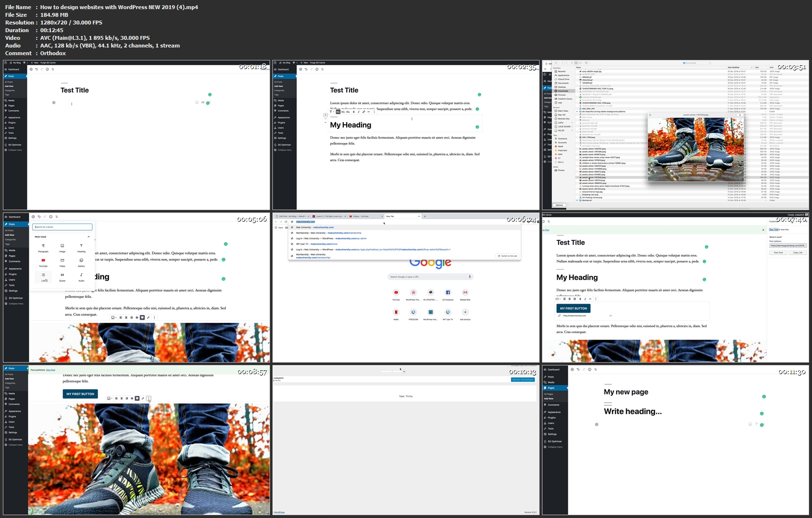This screenshot has height=518, width=812.
Task: Select the YouTube block in 00:05:06 frame
Action: tap(43, 262)
